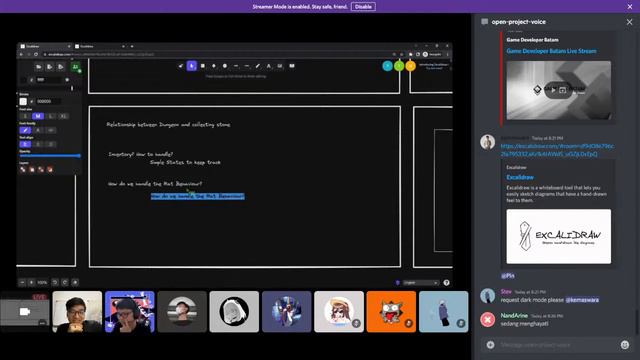
Task: Choose normal font family A
Action: coord(38,130)
